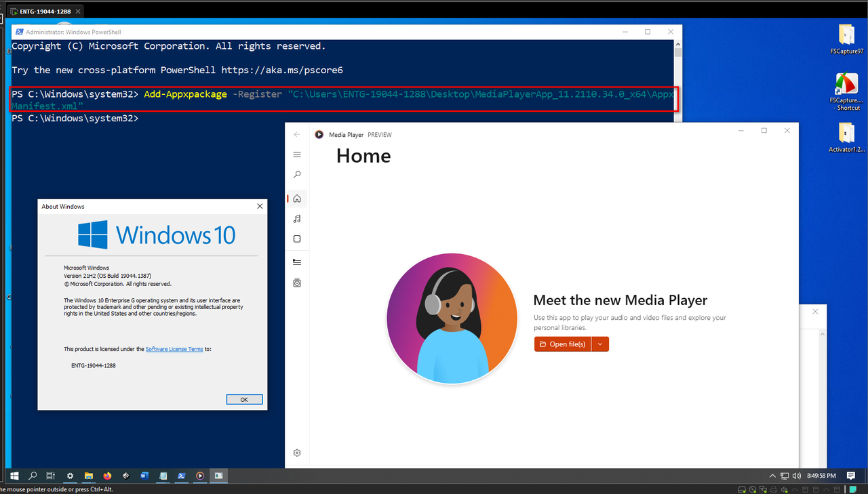868x494 pixels.
Task: Click the volume speaker tray icon
Action: 796,476
